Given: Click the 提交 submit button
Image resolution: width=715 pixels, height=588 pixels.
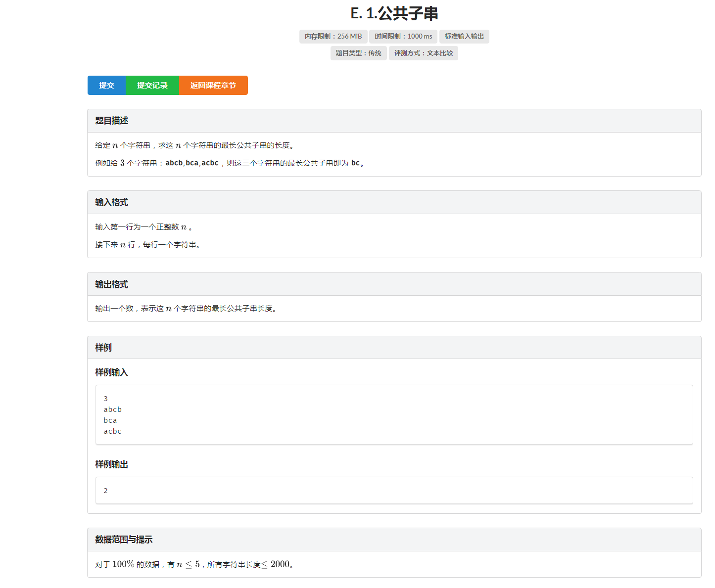Looking at the screenshot, I should 106,85.
